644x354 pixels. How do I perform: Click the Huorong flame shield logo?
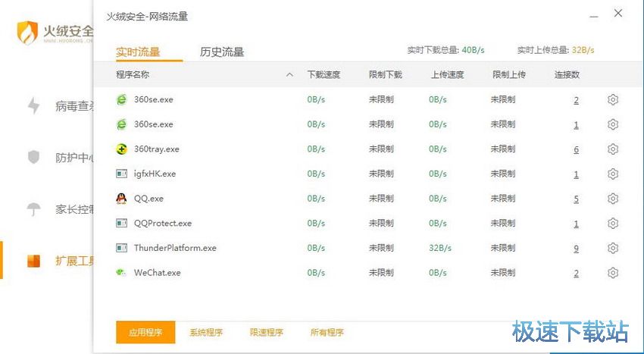(x=27, y=33)
